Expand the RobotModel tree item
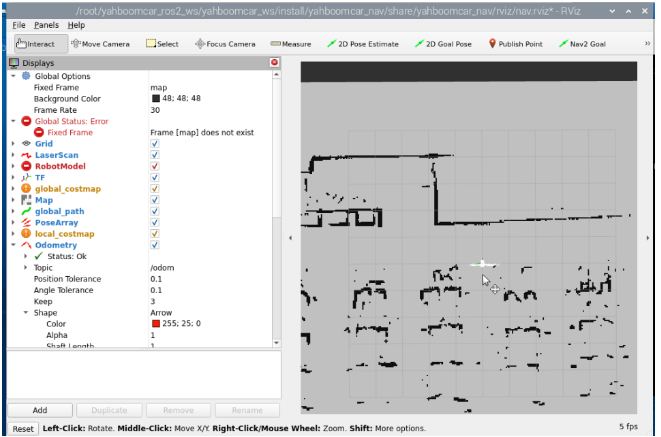Image resolution: width=661 pixels, height=437 pixels. click(x=13, y=166)
